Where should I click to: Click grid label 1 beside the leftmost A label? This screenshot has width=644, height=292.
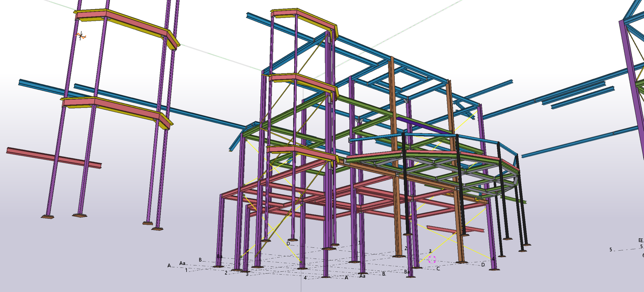(186, 270)
